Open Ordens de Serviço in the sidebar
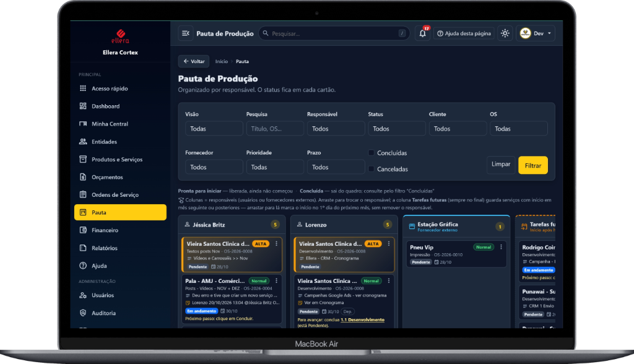 pos(120,194)
